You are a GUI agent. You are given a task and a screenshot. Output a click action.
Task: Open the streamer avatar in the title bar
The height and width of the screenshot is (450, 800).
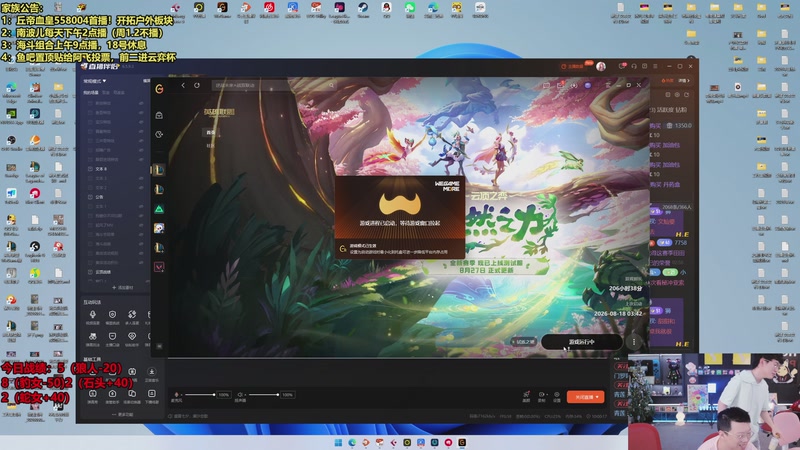pos(601,66)
